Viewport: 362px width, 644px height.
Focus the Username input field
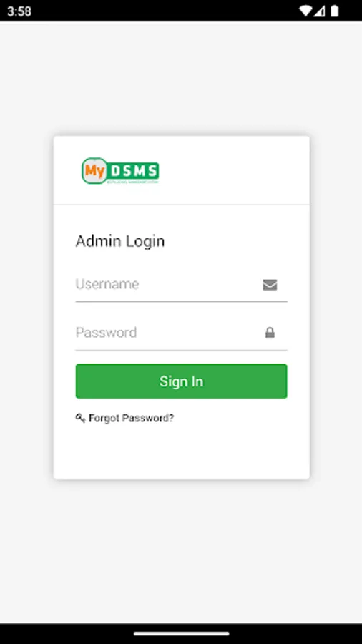[x=182, y=286]
